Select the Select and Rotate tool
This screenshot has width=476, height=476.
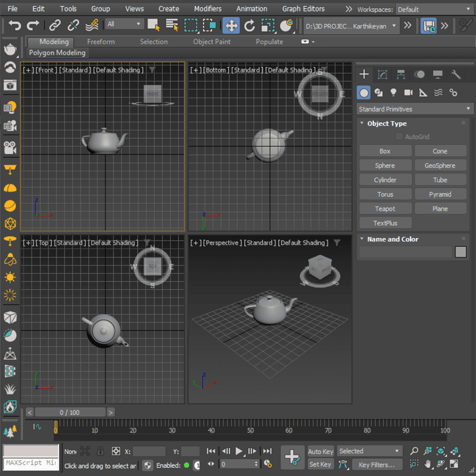251,26
